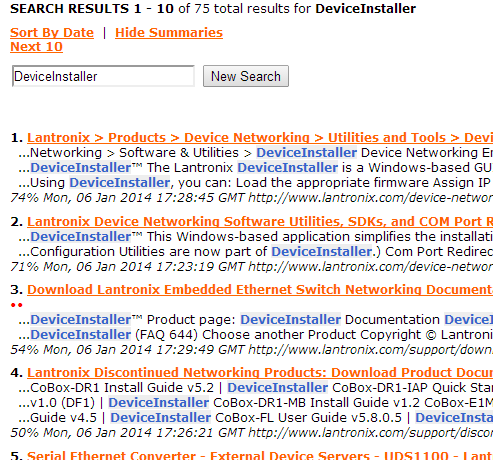
Task: Click the 74% Mon, 06 Jan 2014 17:28:45 line
Action: [x=252, y=198]
